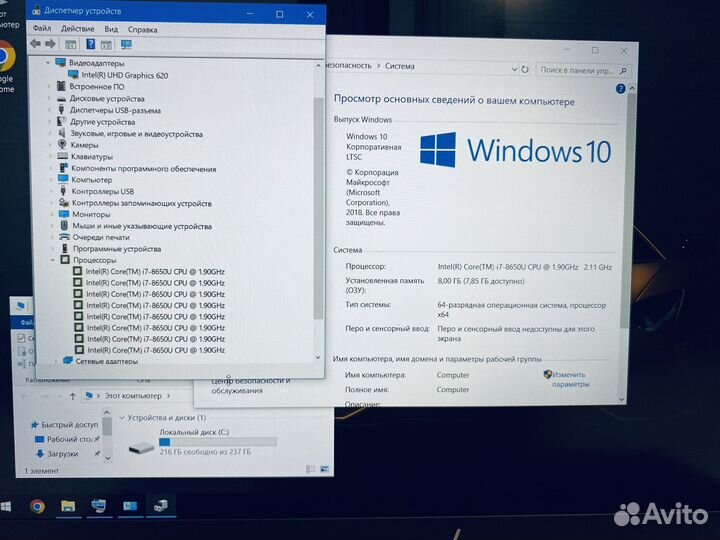Open Загрузки in Explorer sidebar
This screenshot has height=540, width=720.
click(57, 453)
